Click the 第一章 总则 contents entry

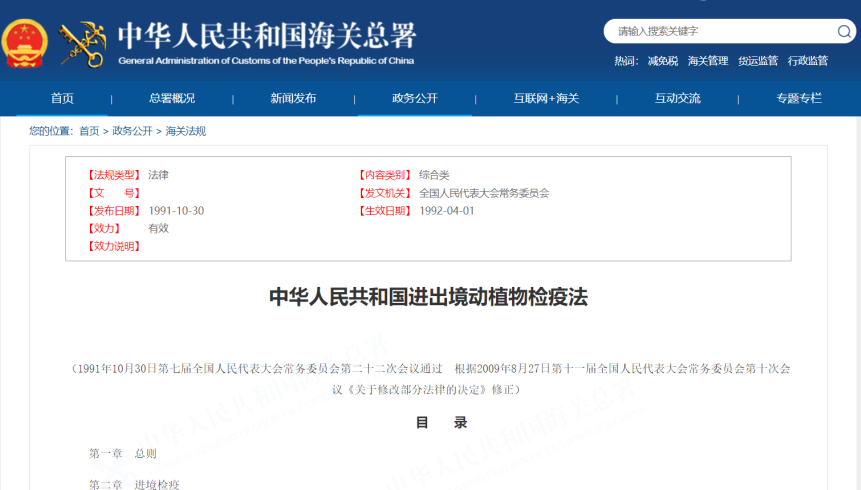122,454
